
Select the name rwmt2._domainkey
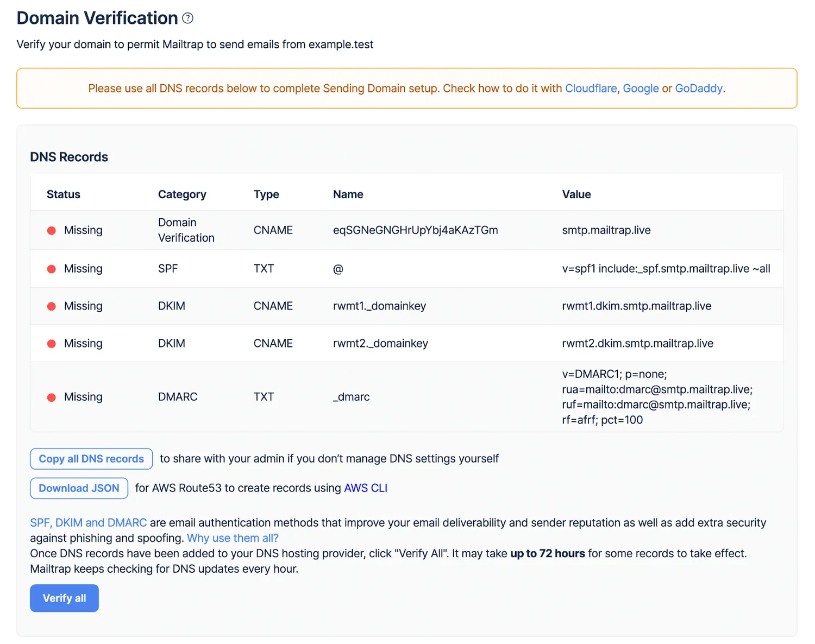[380, 344]
